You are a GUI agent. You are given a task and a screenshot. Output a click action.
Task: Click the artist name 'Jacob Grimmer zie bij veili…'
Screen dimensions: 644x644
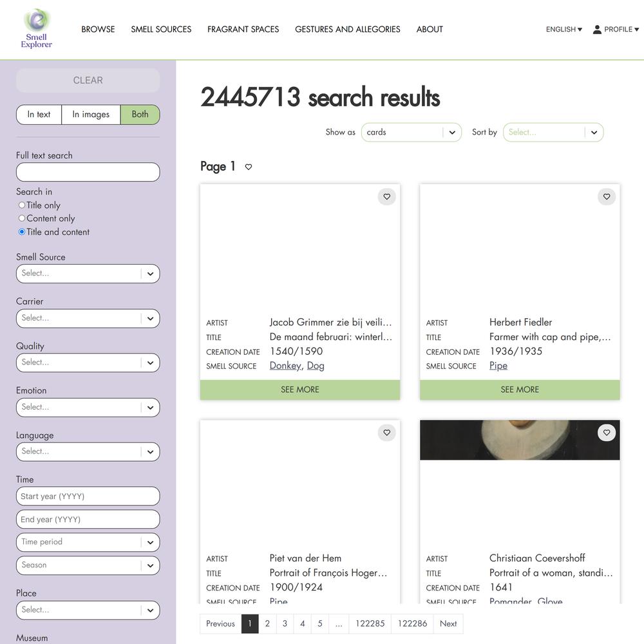point(330,322)
